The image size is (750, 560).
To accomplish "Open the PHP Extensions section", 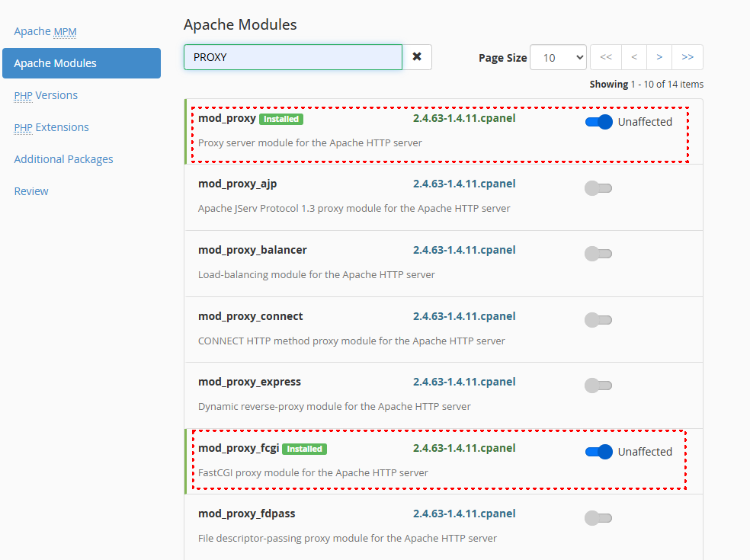I will [51, 127].
